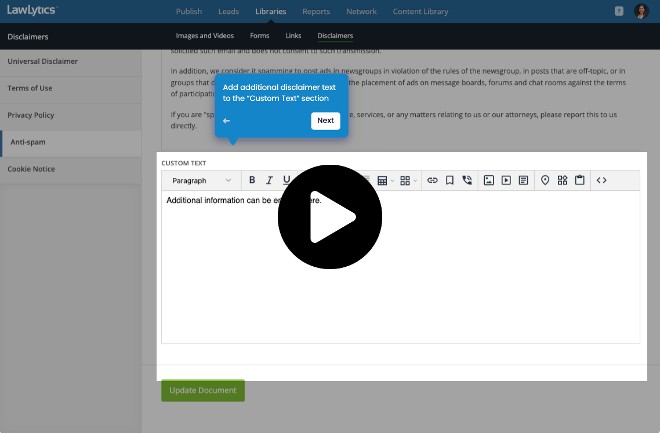Switch to Images and Videos tab

click(205, 36)
